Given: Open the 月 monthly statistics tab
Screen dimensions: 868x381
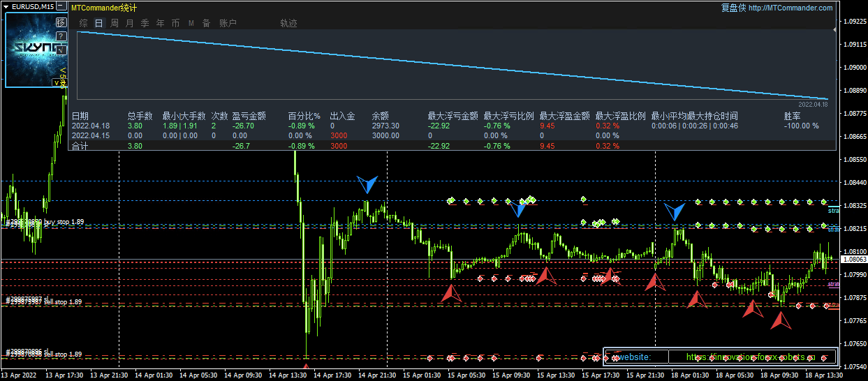Looking at the screenshot, I should pos(130,23).
